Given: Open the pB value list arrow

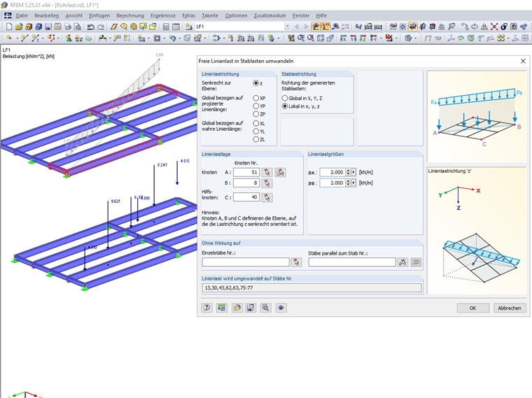Looking at the screenshot, I should 353,183.
